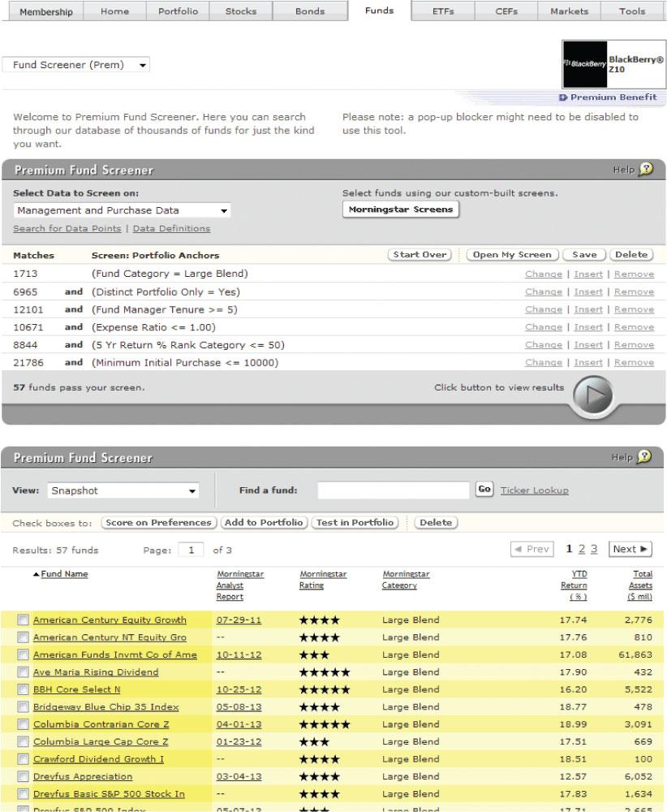Go to results page 3
This screenshot has width=667, height=812.
(593, 549)
